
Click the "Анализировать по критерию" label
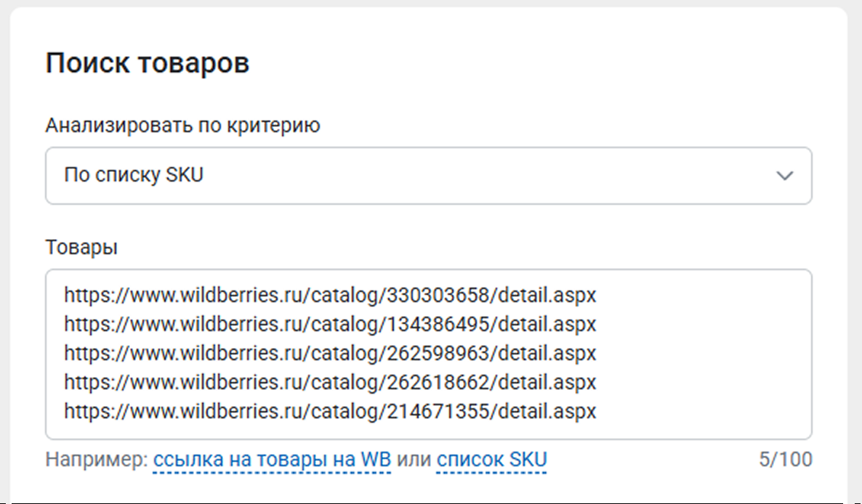pos(182,126)
